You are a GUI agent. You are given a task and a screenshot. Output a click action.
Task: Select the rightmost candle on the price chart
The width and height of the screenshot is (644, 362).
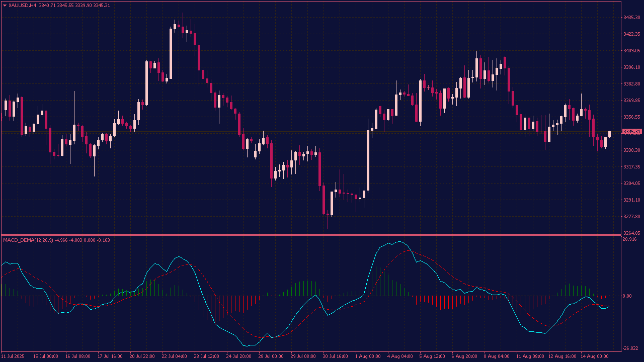coord(609,134)
